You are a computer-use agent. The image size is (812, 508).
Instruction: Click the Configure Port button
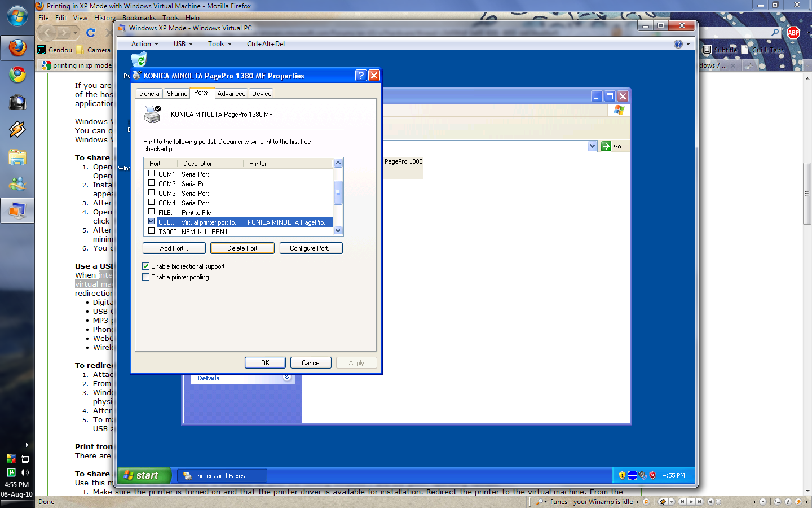(311, 248)
